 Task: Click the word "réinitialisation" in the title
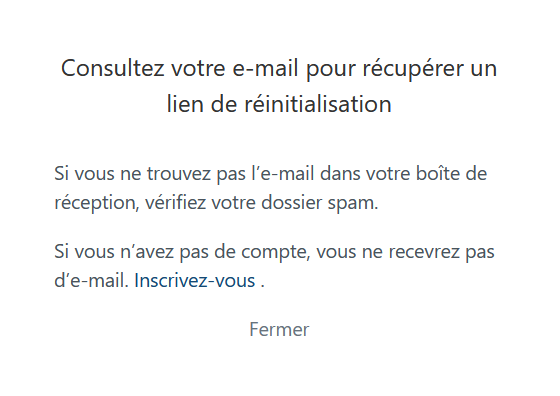pyautogui.click(x=318, y=104)
